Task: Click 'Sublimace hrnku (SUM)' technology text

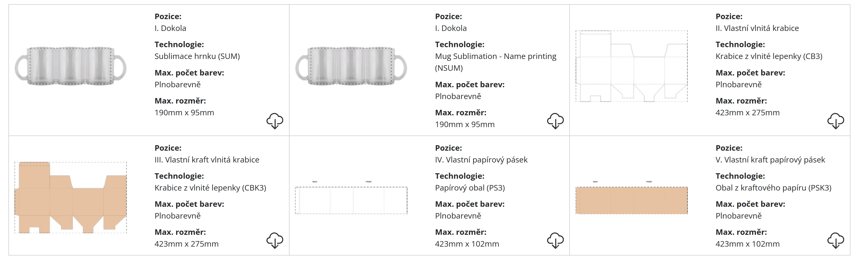Action: pos(197,56)
